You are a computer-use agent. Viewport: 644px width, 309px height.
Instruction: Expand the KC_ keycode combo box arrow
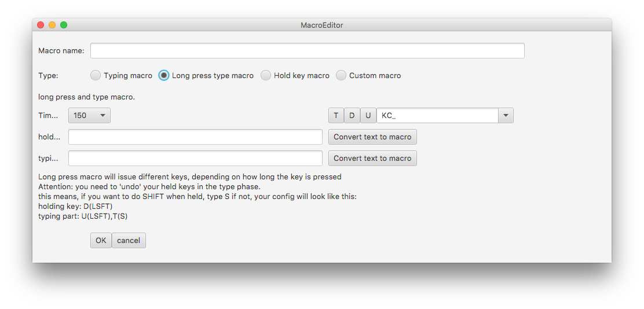click(506, 116)
